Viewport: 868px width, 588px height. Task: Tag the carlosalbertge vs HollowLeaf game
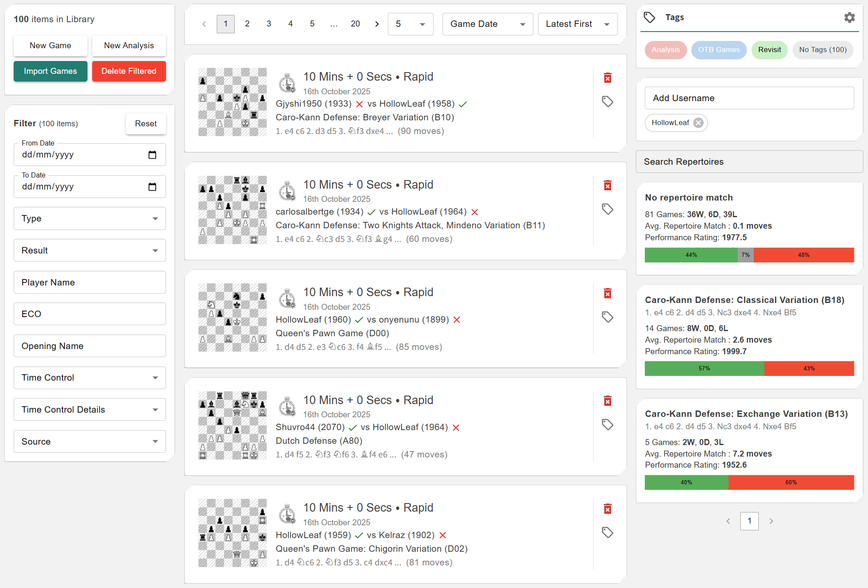608,209
